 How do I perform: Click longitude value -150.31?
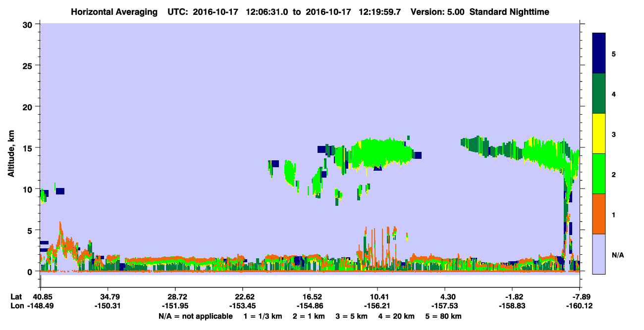[107, 306]
